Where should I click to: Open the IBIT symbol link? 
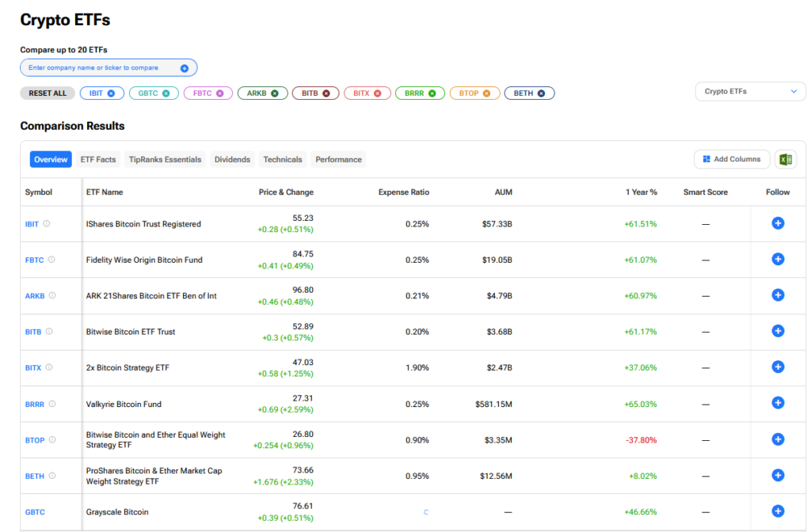pos(32,224)
